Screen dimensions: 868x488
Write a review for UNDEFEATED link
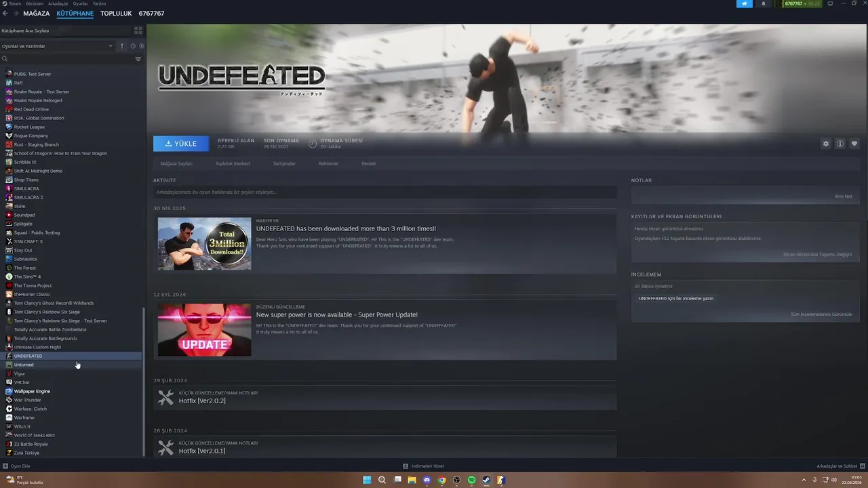(x=676, y=298)
